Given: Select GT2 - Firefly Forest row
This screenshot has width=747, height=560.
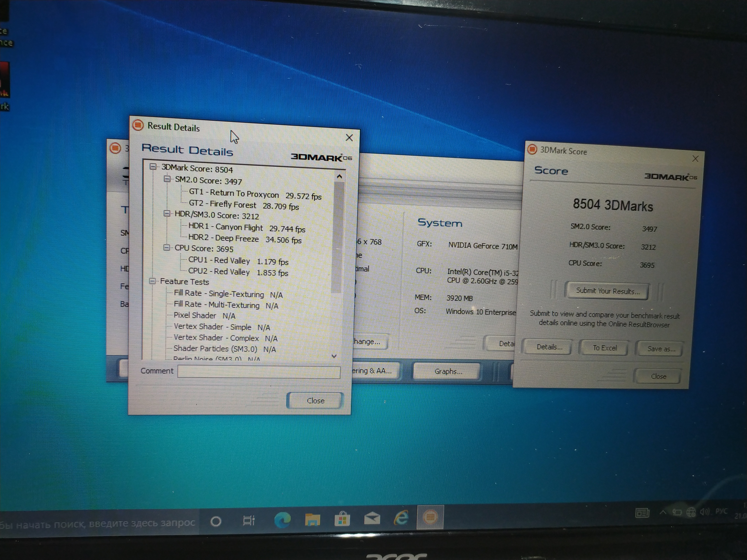Looking at the screenshot, I should [x=244, y=205].
